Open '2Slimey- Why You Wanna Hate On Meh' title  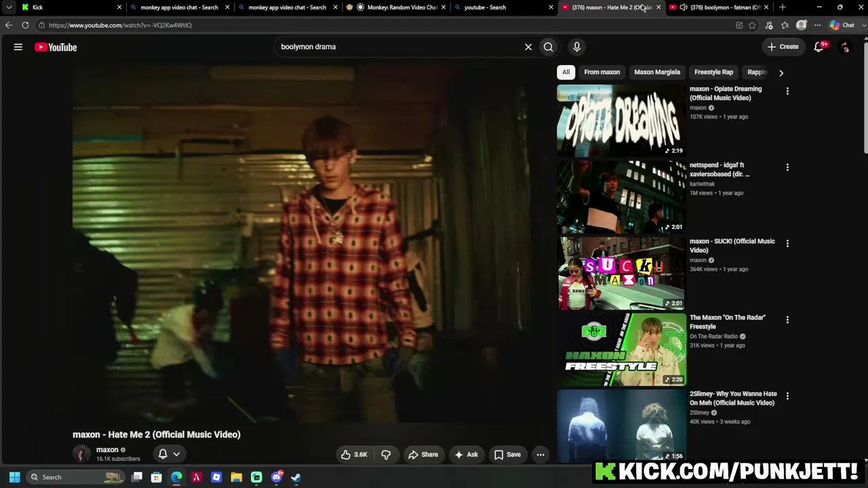(733, 399)
